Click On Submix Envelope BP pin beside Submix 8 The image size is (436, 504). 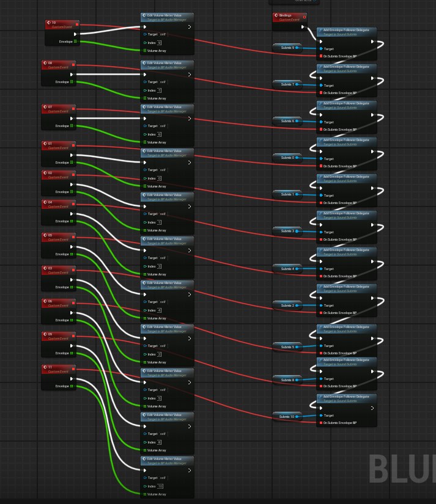click(x=321, y=386)
